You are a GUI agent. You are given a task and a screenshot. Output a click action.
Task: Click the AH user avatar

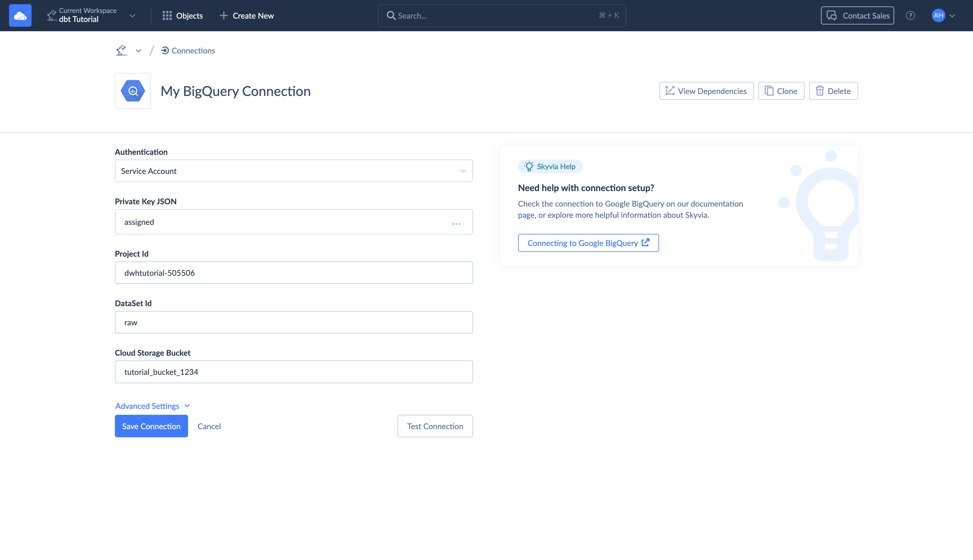(x=938, y=15)
